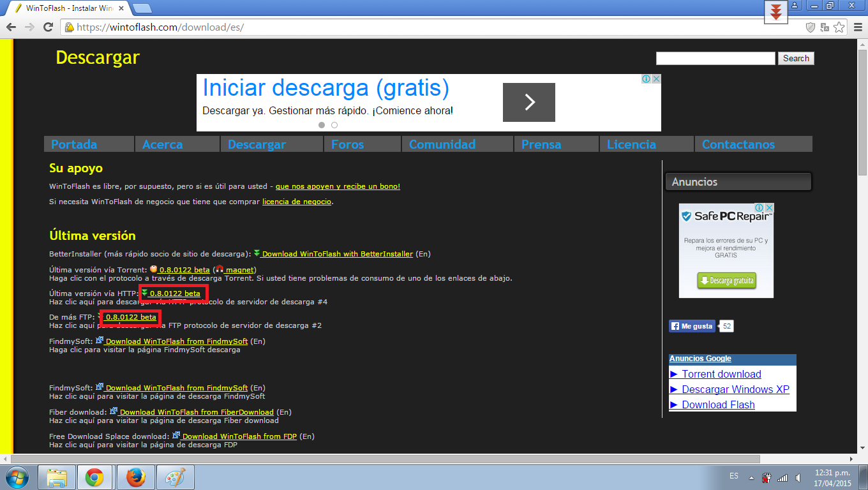Close the WinToFlash browser tab
This screenshot has width=868, height=490.
click(x=121, y=8)
